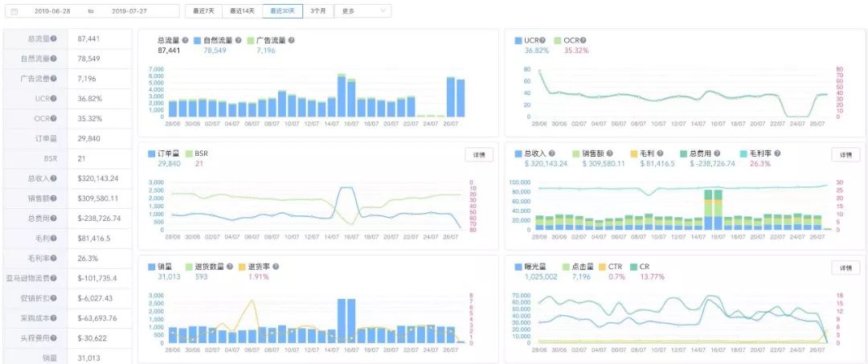The width and height of the screenshot is (868, 364).
Task: Click the help icon beside 采购成本
Action: (55, 317)
